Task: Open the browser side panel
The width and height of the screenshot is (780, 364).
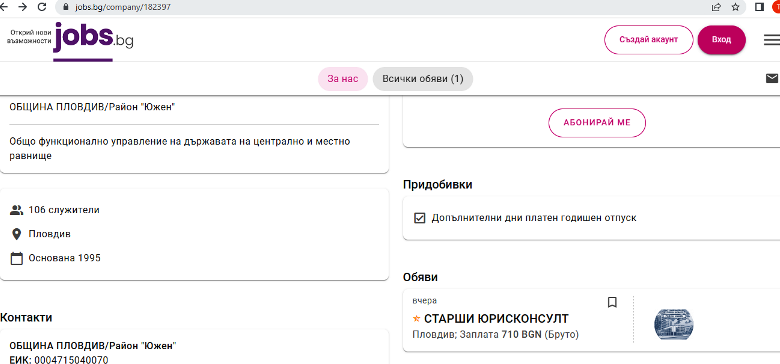Action: point(760,7)
